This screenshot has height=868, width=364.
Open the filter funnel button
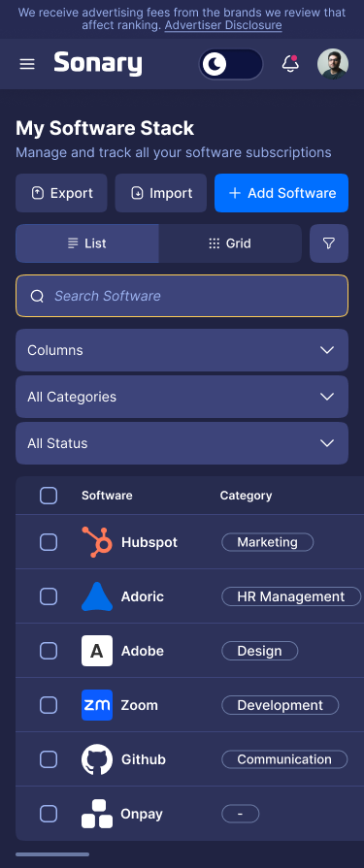[x=329, y=243]
